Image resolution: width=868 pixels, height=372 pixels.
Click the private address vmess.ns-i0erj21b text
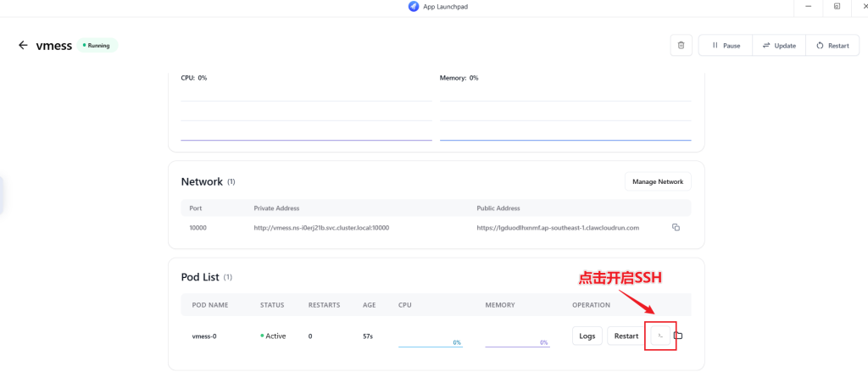321,227
